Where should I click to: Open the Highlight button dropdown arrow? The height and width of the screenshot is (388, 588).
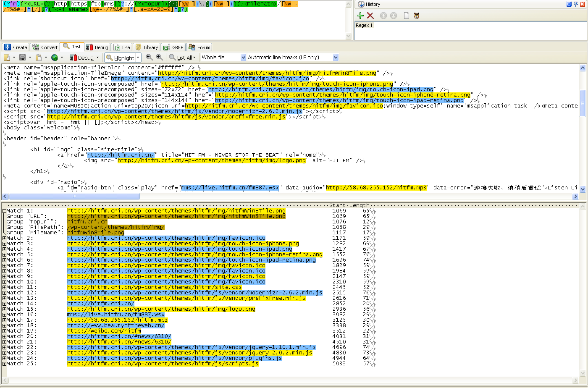pos(138,58)
